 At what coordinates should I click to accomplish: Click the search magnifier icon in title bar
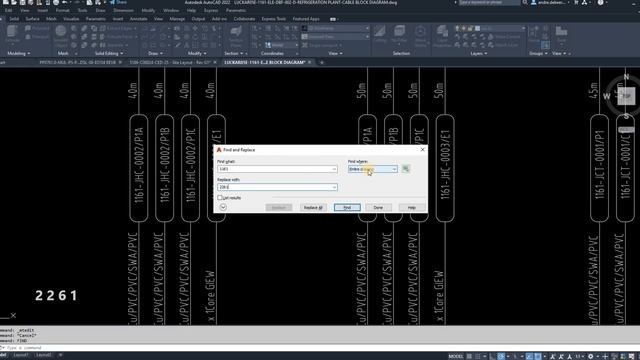(x=525, y=2)
